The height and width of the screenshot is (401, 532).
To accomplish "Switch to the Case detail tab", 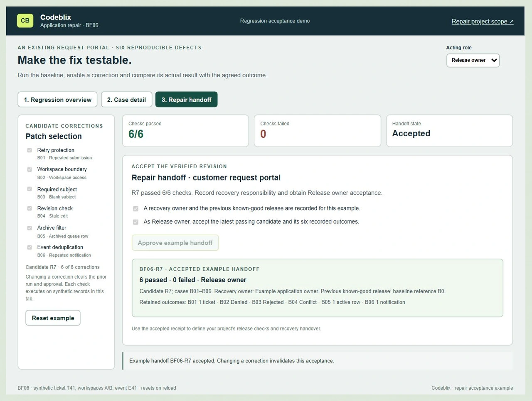I will coord(126,100).
